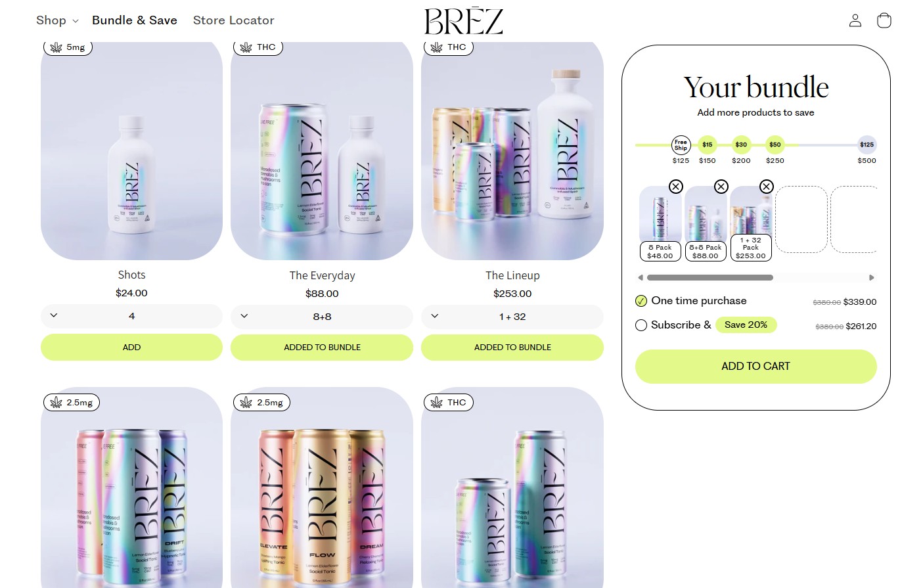Remove the 8+8 Pack from bundle

[x=721, y=187]
